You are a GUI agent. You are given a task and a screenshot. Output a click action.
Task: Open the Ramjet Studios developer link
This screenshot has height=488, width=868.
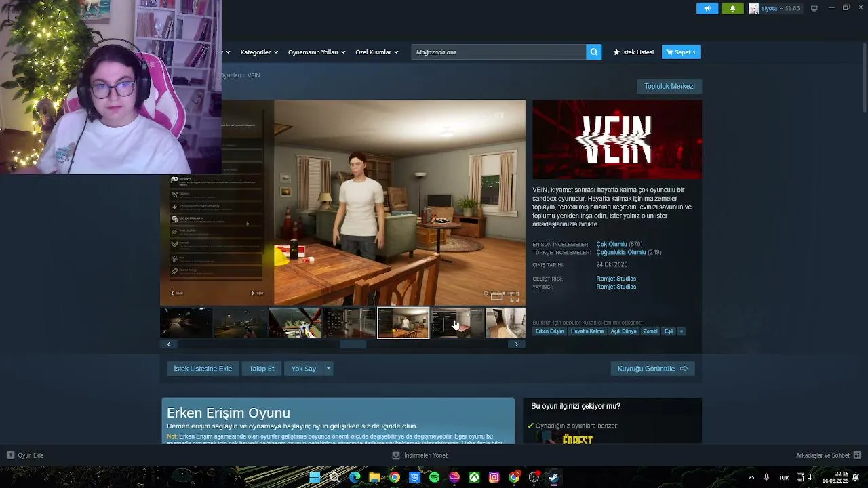(x=616, y=279)
